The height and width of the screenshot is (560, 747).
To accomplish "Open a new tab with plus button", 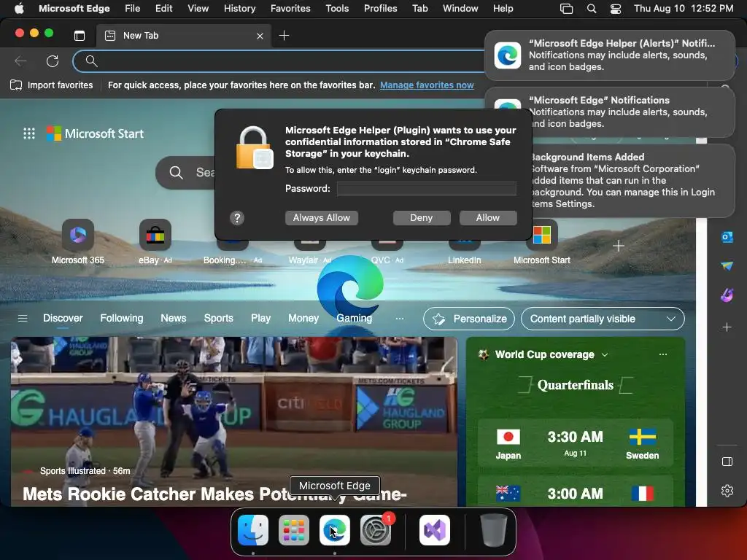I will (x=284, y=35).
